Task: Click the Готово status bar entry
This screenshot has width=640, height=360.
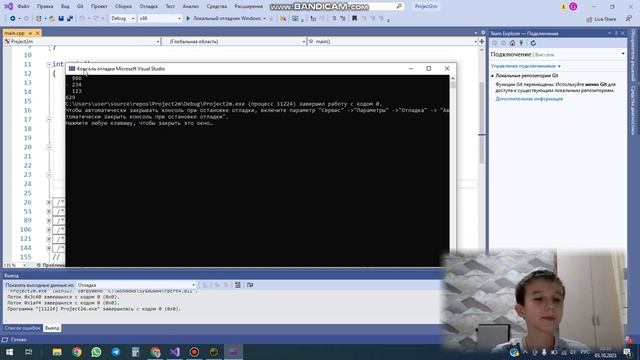Action: (x=19, y=340)
